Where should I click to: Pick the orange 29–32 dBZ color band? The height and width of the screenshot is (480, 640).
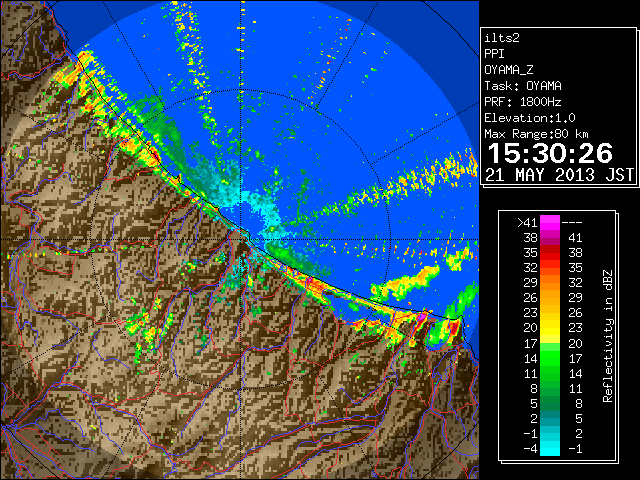[x=550, y=282]
